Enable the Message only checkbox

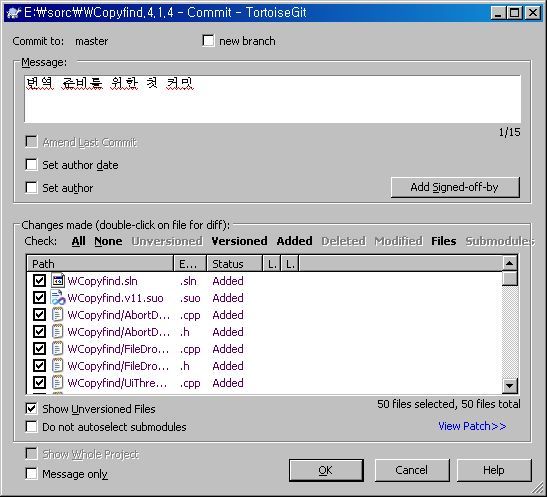[31, 474]
